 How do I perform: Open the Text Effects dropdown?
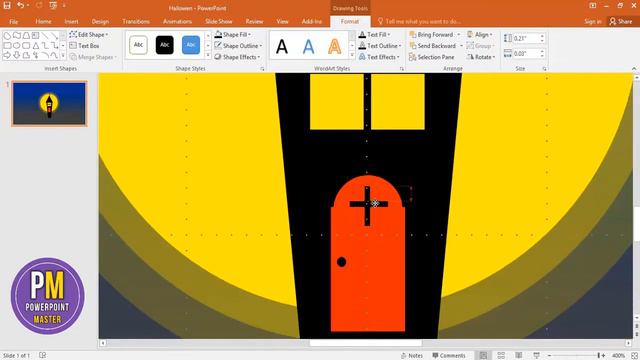pyautogui.click(x=379, y=57)
